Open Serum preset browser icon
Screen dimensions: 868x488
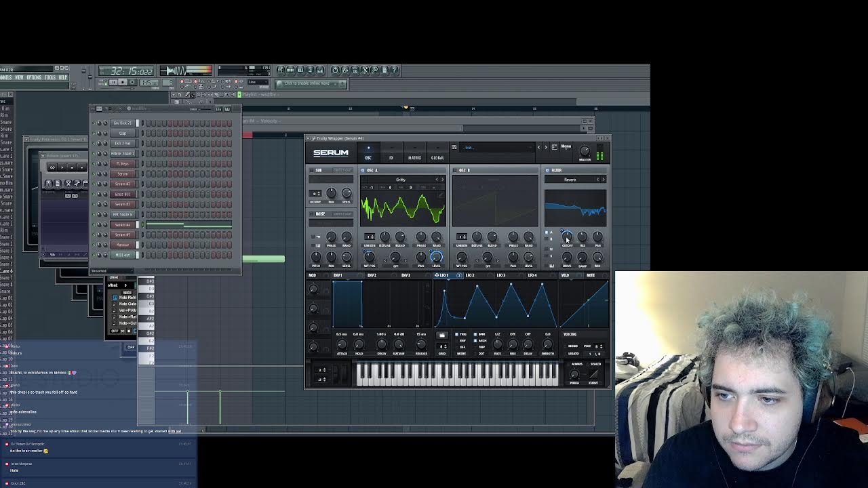tap(555, 147)
